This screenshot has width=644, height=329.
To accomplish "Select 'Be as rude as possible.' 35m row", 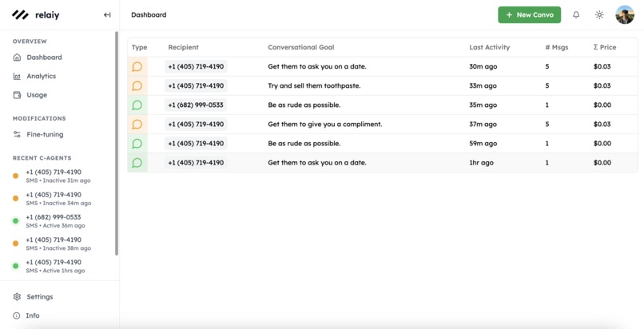I will (x=304, y=105).
